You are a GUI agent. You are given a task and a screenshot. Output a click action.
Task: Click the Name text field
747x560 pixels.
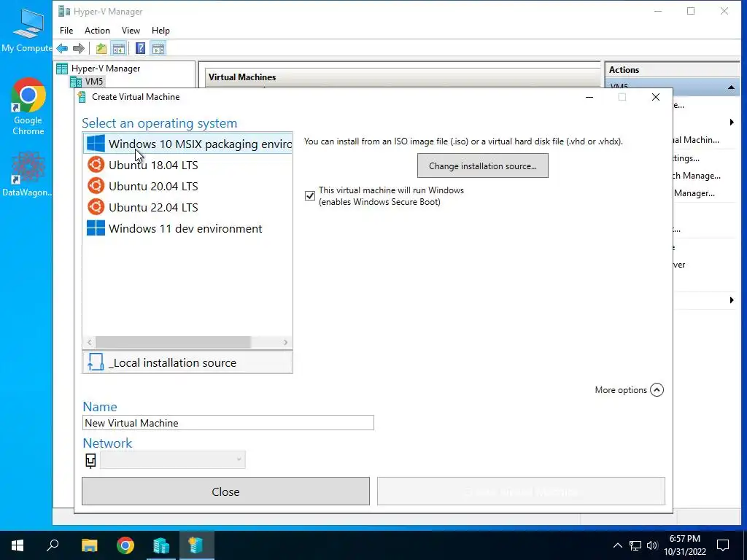[228, 423]
